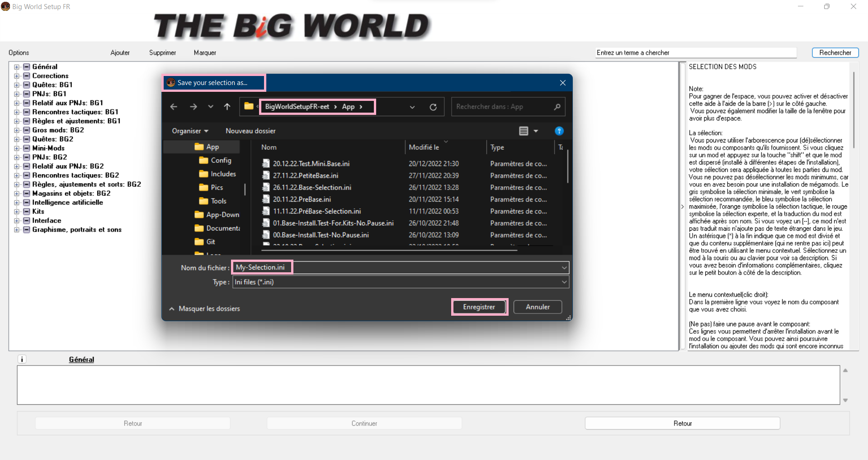This screenshot has height=460, width=868.
Task: Open the Organiser menu
Action: click(x=190, y=131)
